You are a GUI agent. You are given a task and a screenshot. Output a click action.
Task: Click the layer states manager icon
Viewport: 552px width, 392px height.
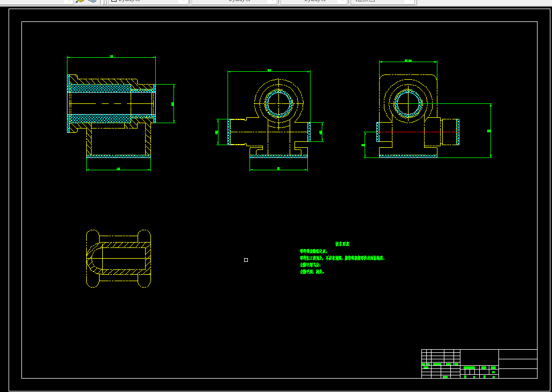[92, 1]
